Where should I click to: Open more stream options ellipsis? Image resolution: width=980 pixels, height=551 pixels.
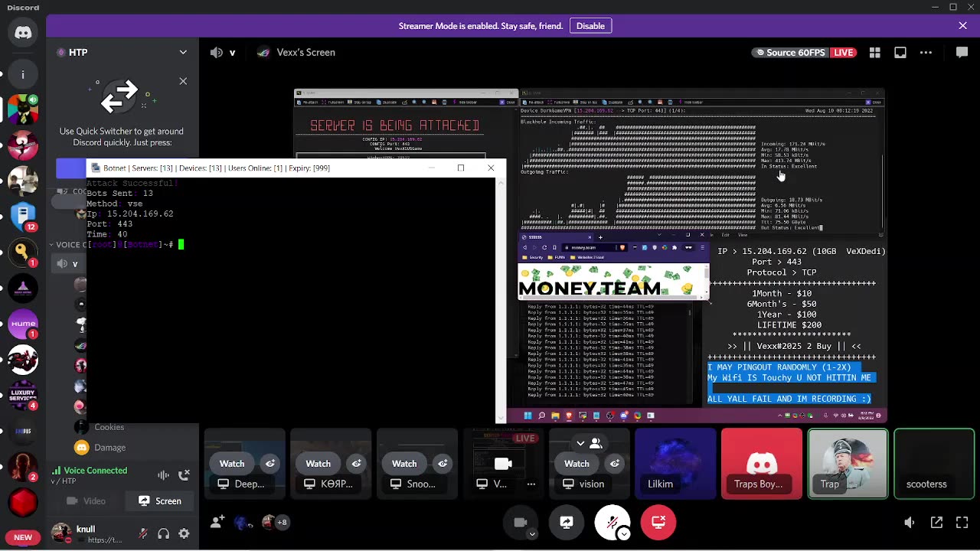tap(926, 53)
